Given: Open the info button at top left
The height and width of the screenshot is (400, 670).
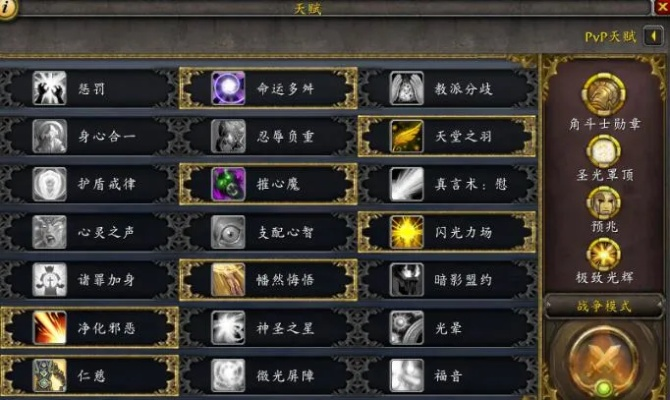Looking at the screenshot, I should point(7,8).
